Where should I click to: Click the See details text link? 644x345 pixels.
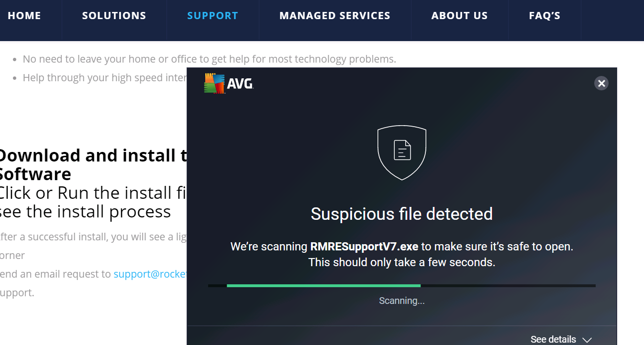(553, 339)
